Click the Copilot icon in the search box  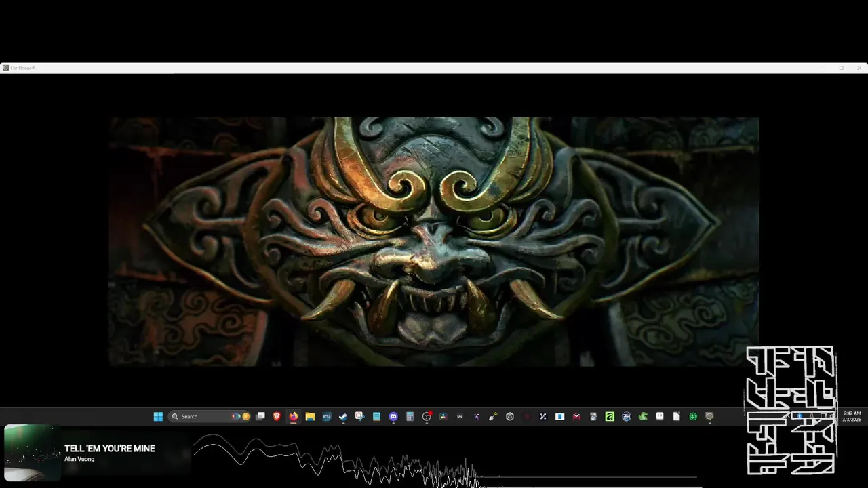point(235,416)
